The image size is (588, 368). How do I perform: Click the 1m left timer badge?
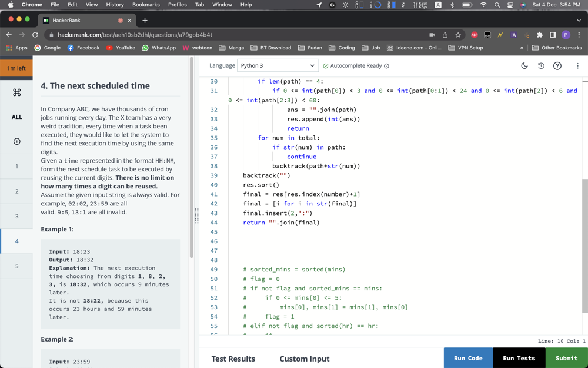tap(16, 68)
